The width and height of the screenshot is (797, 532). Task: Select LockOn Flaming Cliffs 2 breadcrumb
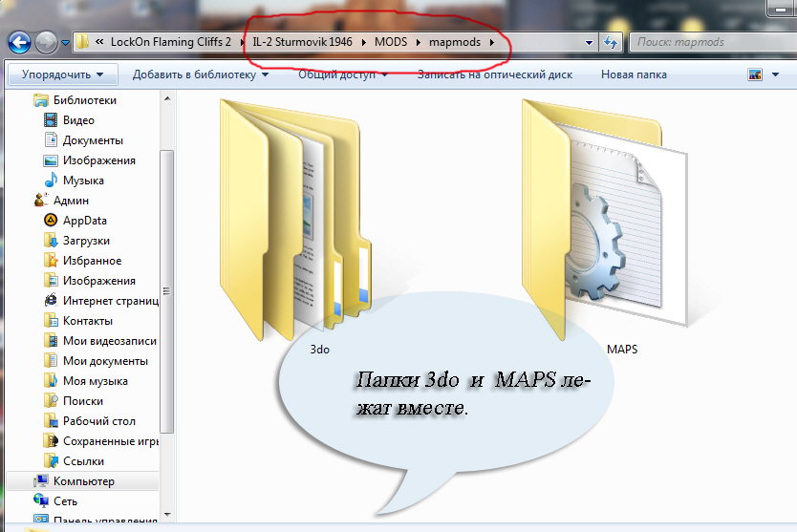(171, 42)
